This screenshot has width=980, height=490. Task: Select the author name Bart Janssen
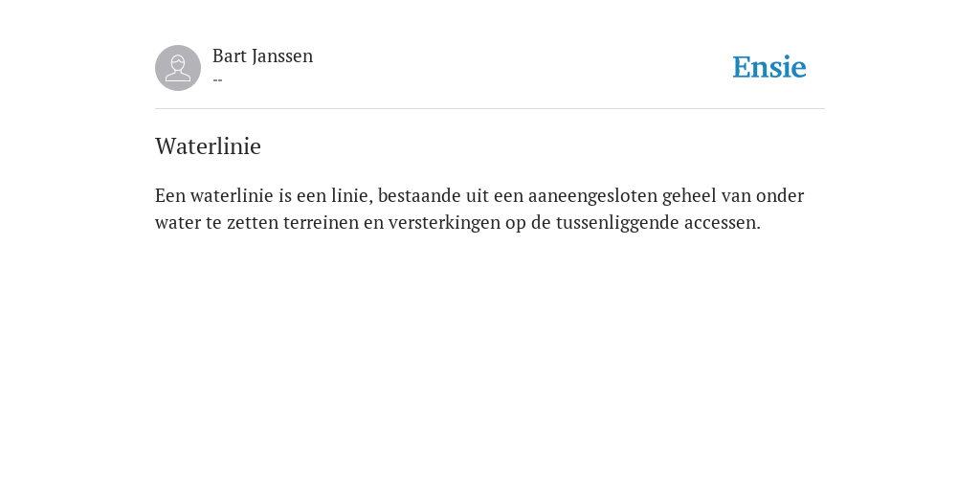pyautogui.click(x=262, y=56)
